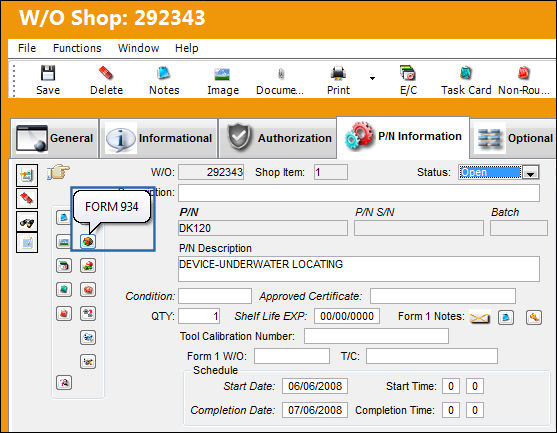This screenshot has width=557, height=433.
Task: Switch to the General tab
Action: 54,138
